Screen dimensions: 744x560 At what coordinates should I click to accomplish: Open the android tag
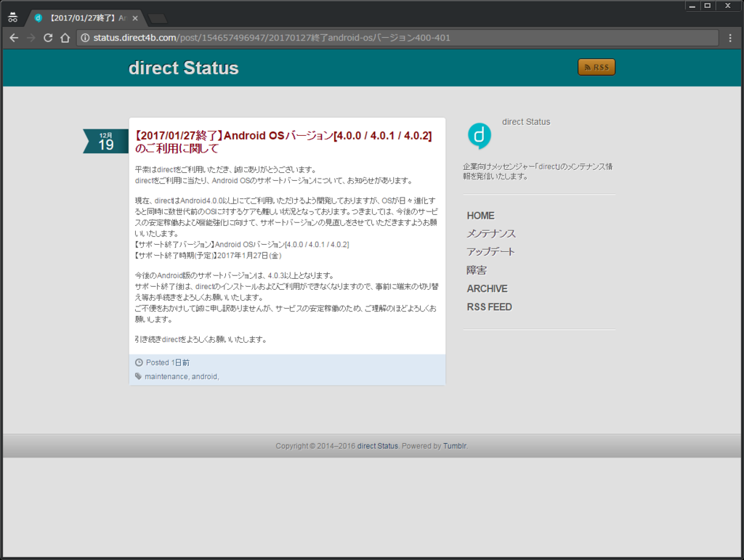pos(204,376)
